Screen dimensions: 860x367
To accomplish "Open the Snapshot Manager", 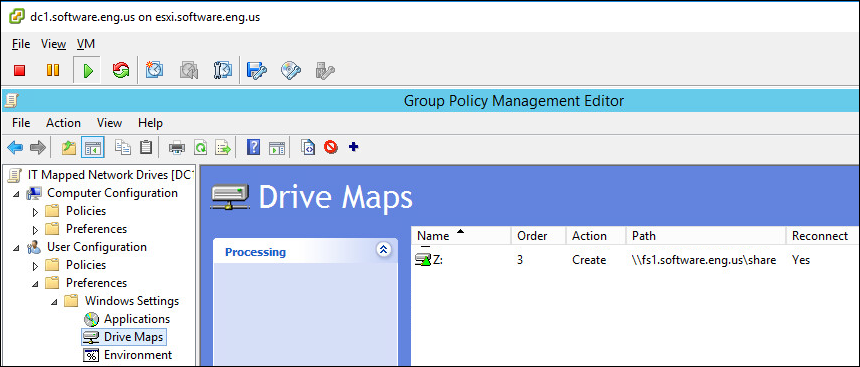I will 222,70.
